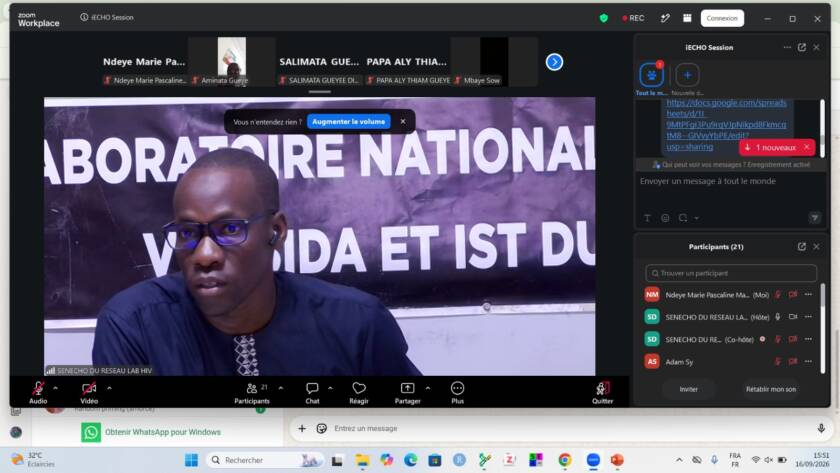Open Windows Start menu

click(x=191, y=460)
